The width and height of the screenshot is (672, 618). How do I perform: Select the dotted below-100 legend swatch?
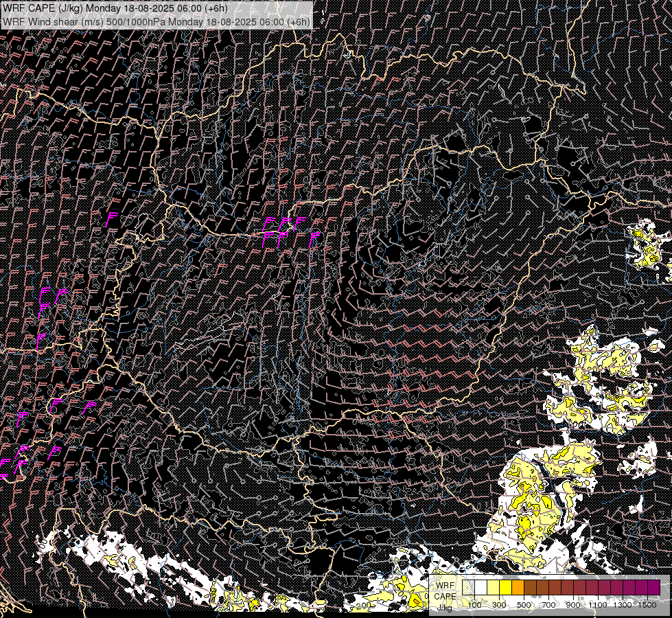(468, 587)
